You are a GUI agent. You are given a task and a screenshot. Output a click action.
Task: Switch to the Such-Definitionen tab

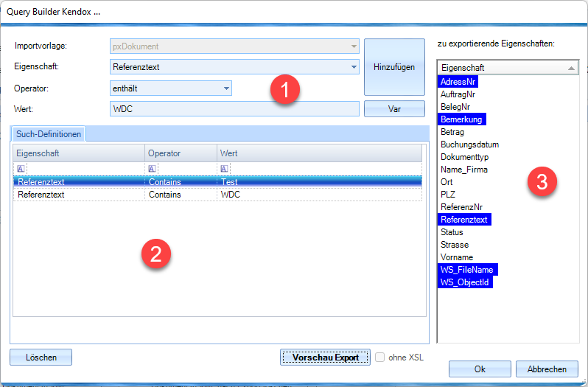tap(49, 134)
